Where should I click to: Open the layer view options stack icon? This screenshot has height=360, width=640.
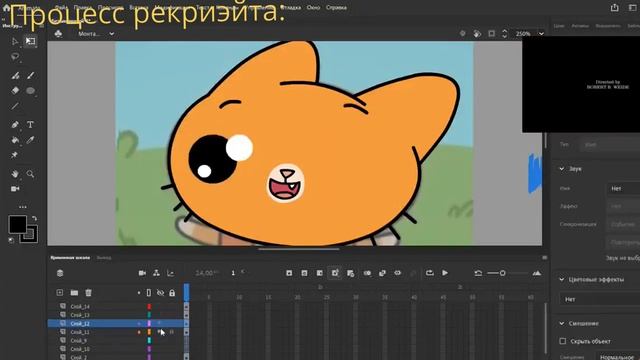tap(60, 273)
